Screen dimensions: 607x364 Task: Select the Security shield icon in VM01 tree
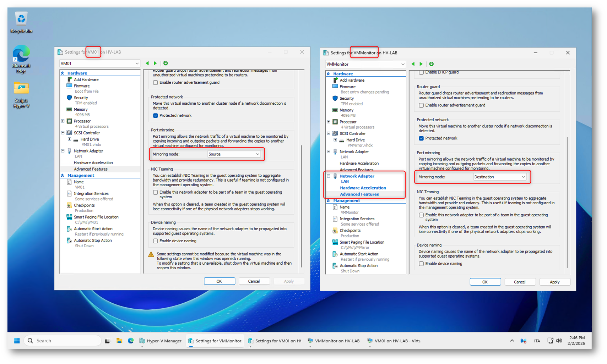(69, 98)
